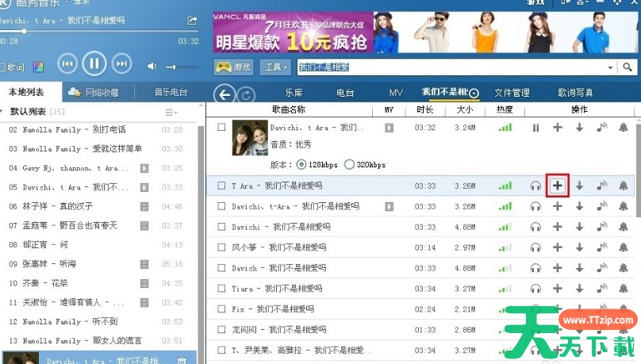Add the T Ara song to playlist
The width and height of the screenshot is (641, 364).
coord(558,186)
